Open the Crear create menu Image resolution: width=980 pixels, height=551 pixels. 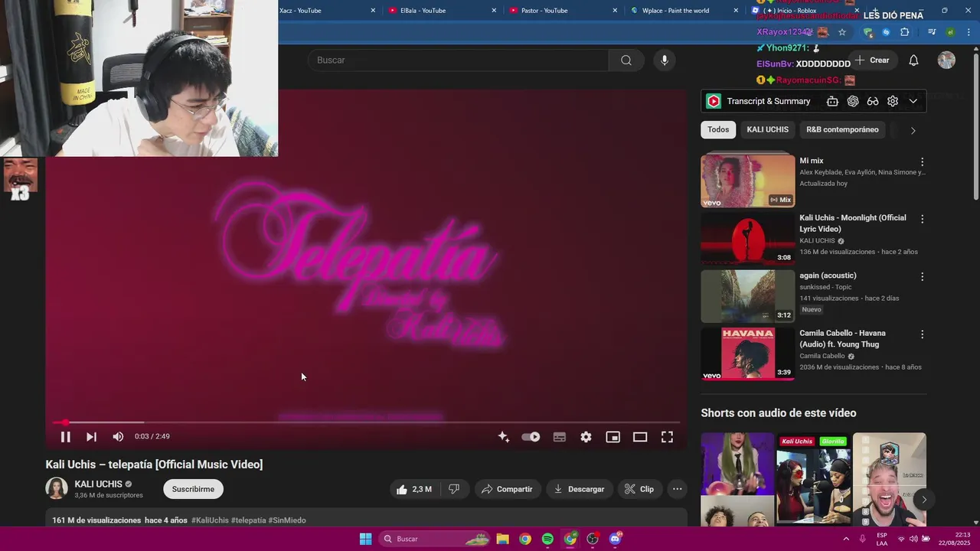[x=873, y=60]
